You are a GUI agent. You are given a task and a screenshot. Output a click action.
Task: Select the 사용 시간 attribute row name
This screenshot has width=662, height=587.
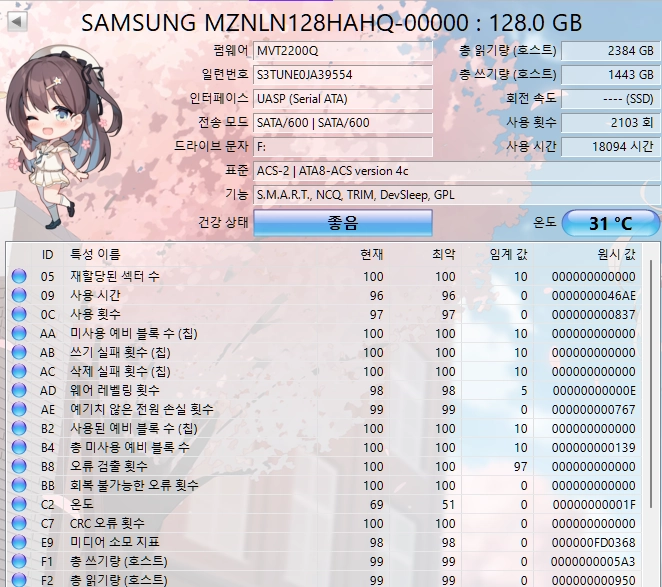click(95, 295)
